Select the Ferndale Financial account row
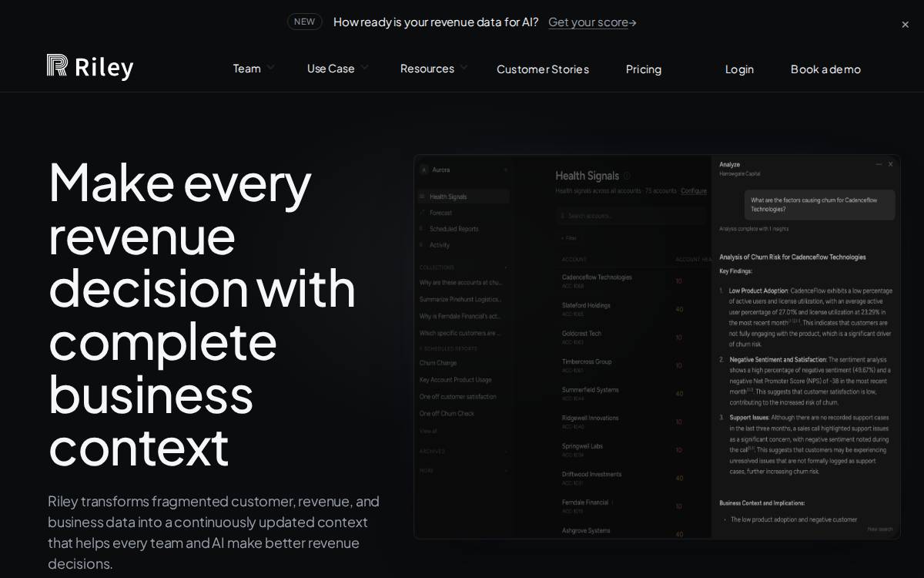The width and height of the screenshot is (924, 578). (633, 506)
